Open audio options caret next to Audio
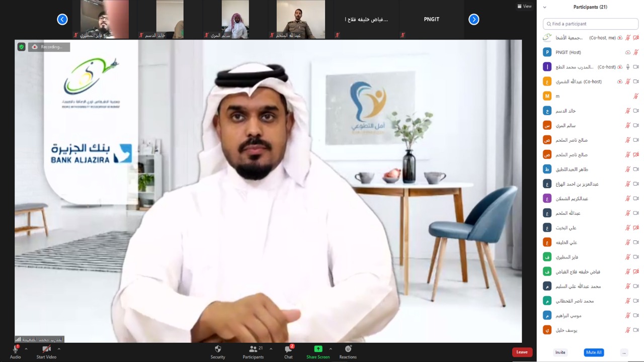 pyautogui.click(x=26, y=348)
